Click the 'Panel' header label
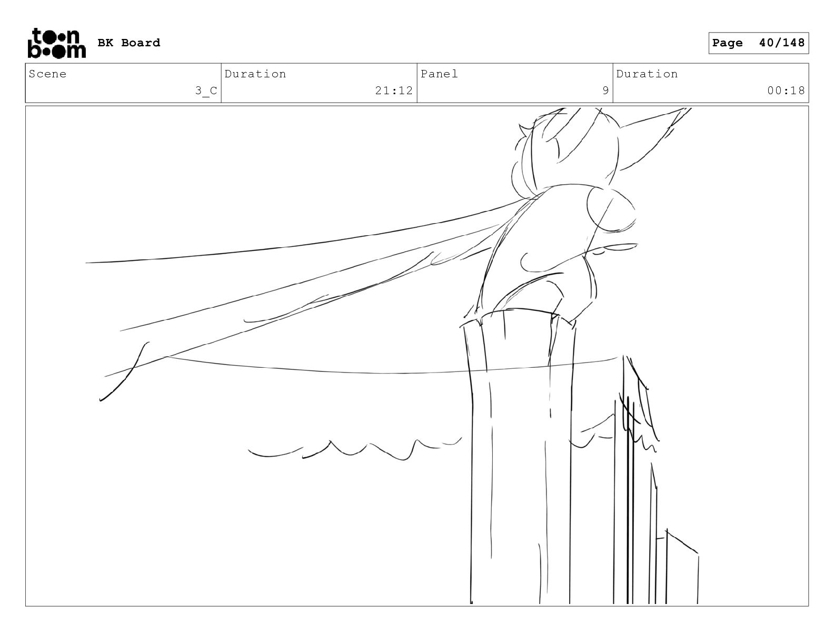This screenshot has width=834, height=644. click(440, 74)
